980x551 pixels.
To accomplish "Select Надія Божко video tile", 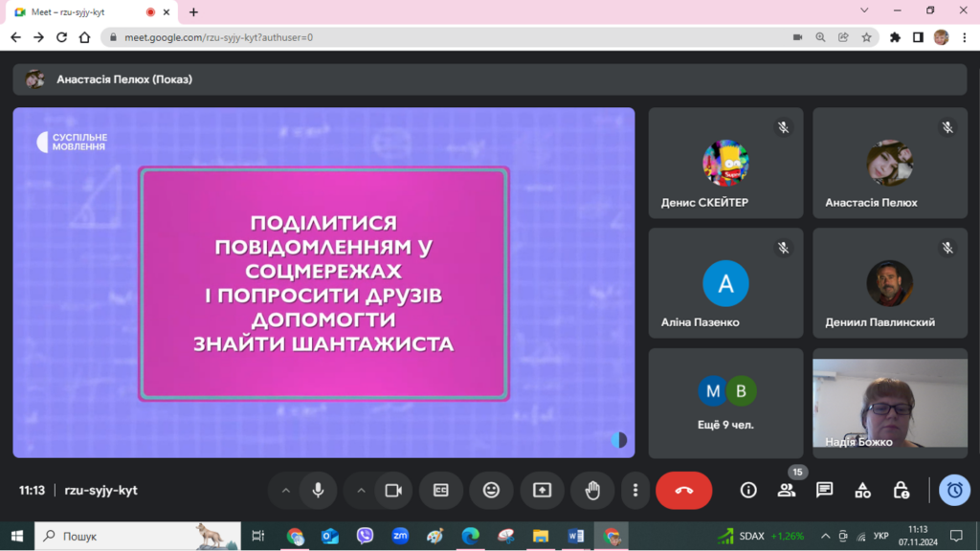I will coord(890,403).
